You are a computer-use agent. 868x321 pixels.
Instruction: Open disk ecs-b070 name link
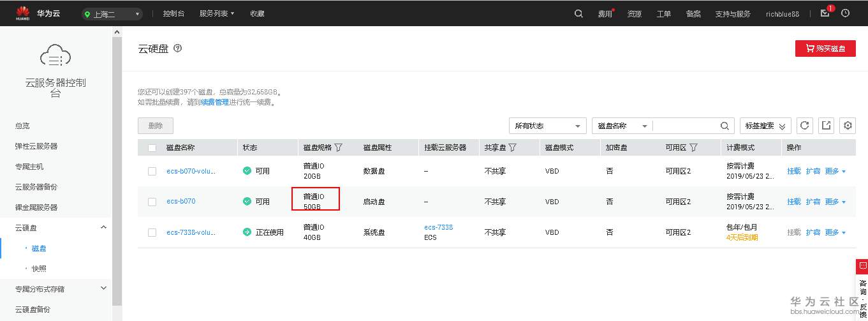[180, 202]
